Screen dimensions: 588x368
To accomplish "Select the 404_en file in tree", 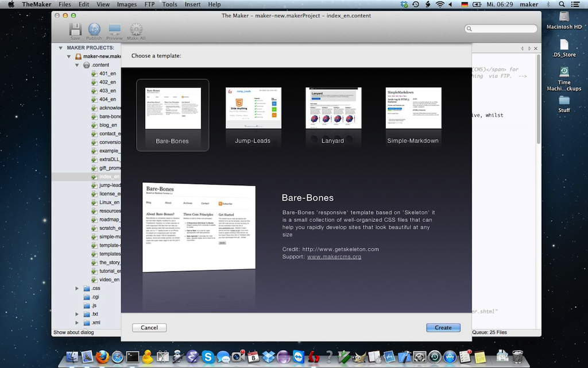I will click(107, 99).
